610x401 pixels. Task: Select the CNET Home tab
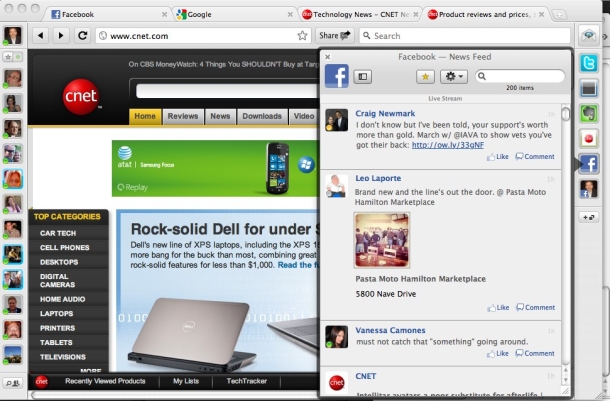point(145,116)
